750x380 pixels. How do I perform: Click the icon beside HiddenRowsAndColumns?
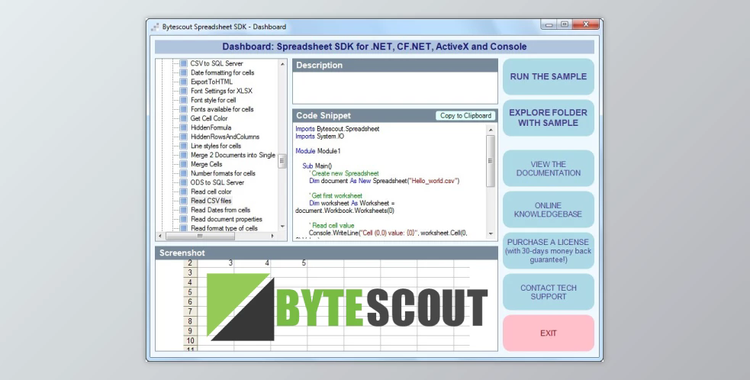click(184, 136)
